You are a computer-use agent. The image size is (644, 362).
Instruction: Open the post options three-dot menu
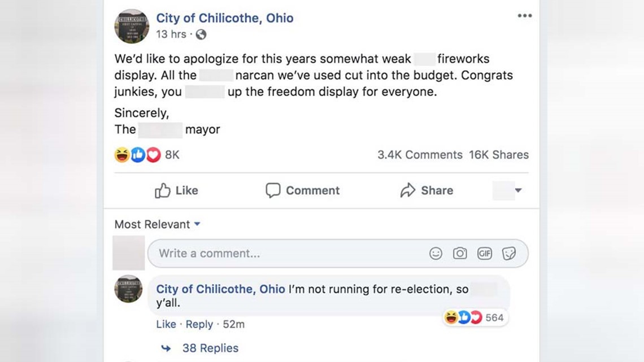pyautogui.click(x=524, y=16)
